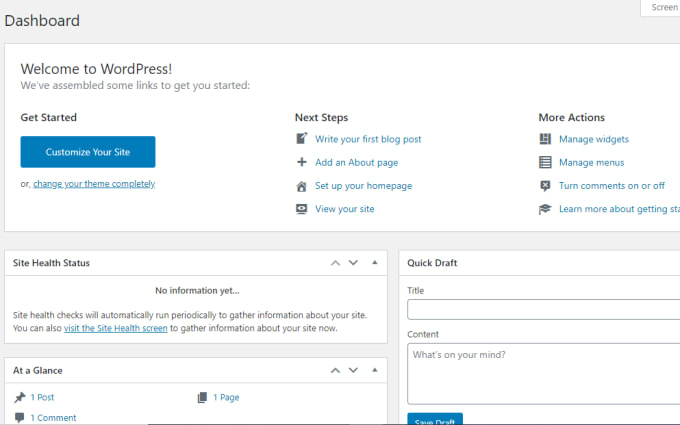Click the Dashboard page title
The height and width of the screenshot is (425, 680).
click(42, 21)
